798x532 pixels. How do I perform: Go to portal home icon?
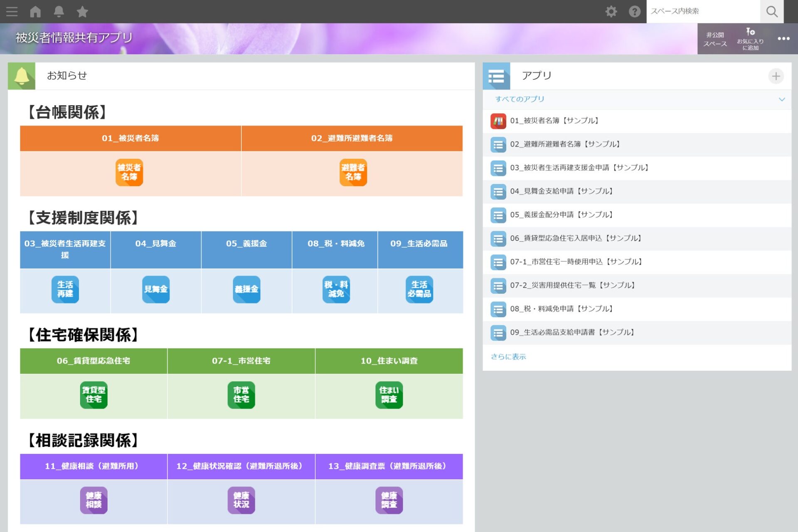click(x=35, y=12)
